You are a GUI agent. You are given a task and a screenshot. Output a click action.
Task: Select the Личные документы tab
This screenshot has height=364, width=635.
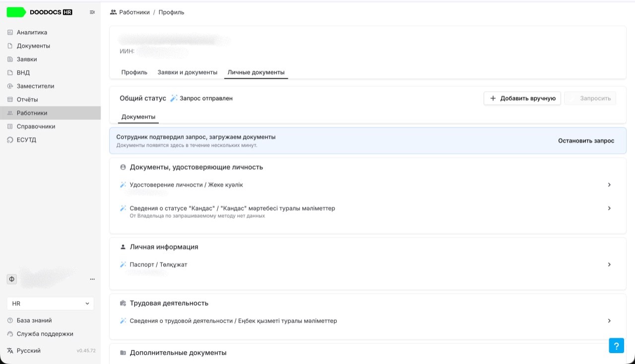pyautogui.click(x=256, y=72)
